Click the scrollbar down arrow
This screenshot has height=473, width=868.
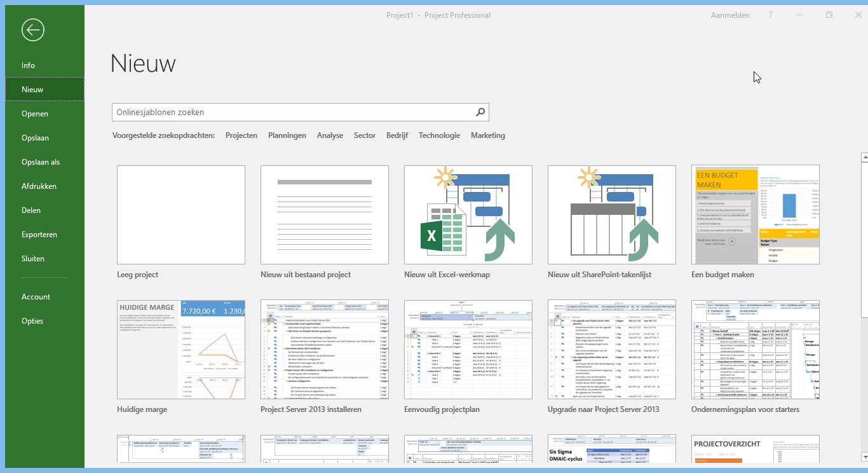click(x=864, y=456)
